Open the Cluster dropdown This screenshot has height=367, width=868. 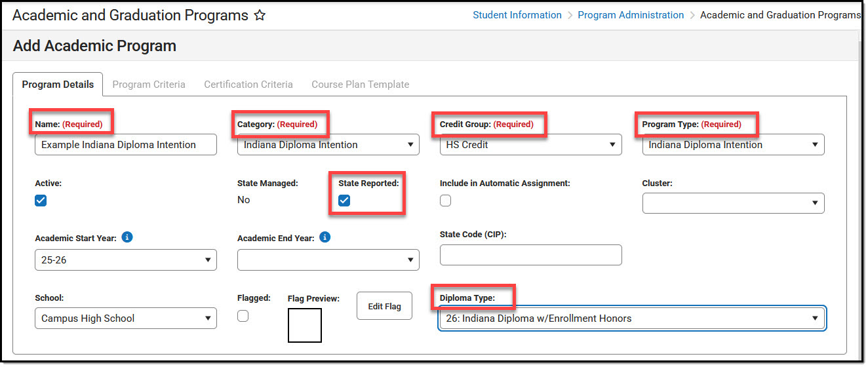tap(733, 203)
